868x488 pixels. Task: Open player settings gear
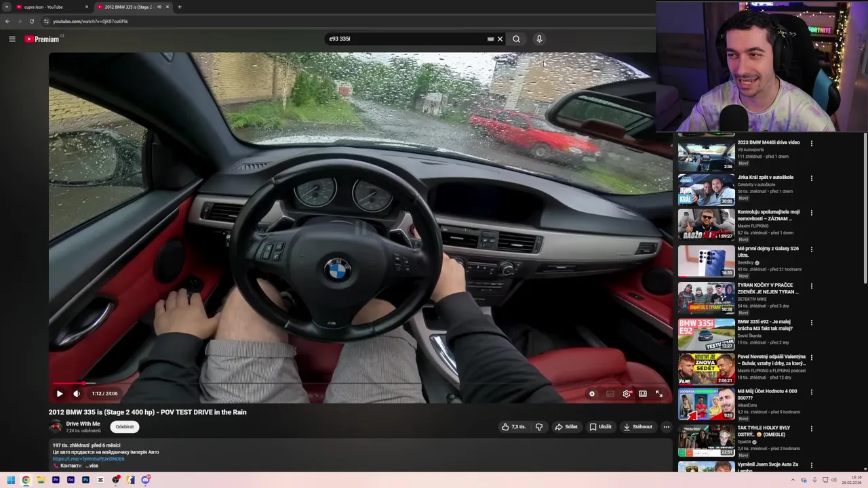coord(627,394)
